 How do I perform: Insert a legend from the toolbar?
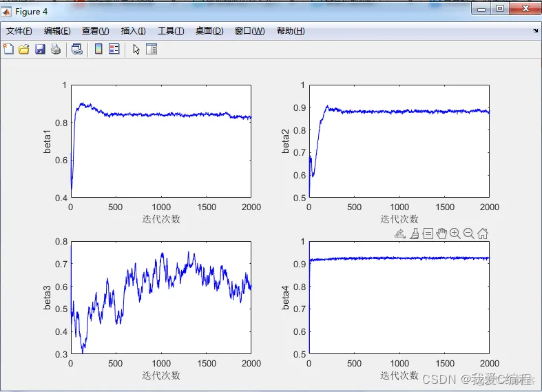114,49
